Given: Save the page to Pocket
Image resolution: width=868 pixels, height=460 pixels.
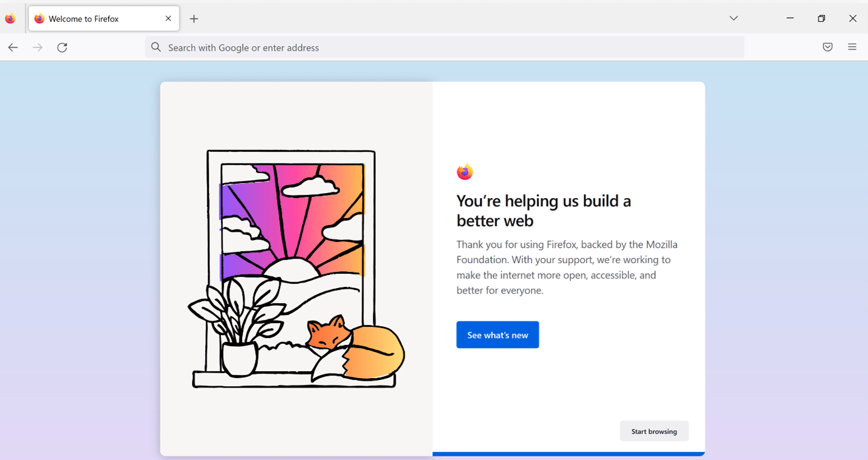Looking at the screenshot, I should point(827,47).
